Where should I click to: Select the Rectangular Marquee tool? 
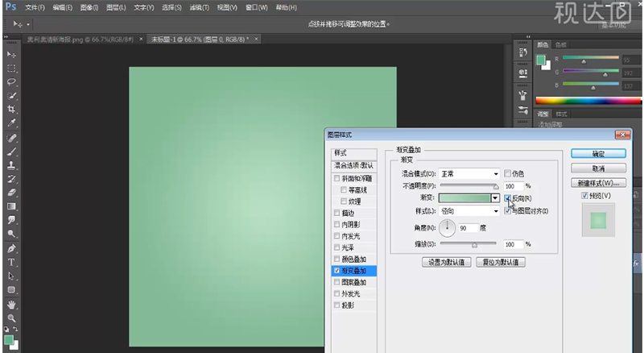(11, 69)
